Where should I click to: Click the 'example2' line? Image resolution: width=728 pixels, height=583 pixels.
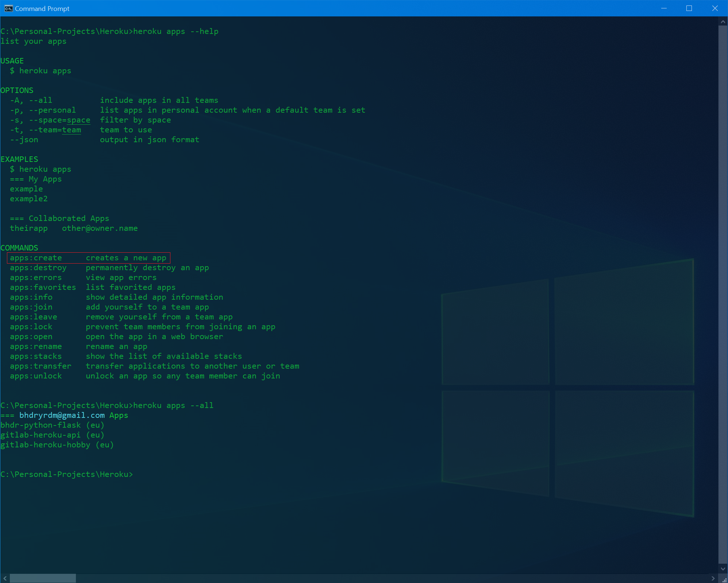pyautogui.click(x=29, y=199)
